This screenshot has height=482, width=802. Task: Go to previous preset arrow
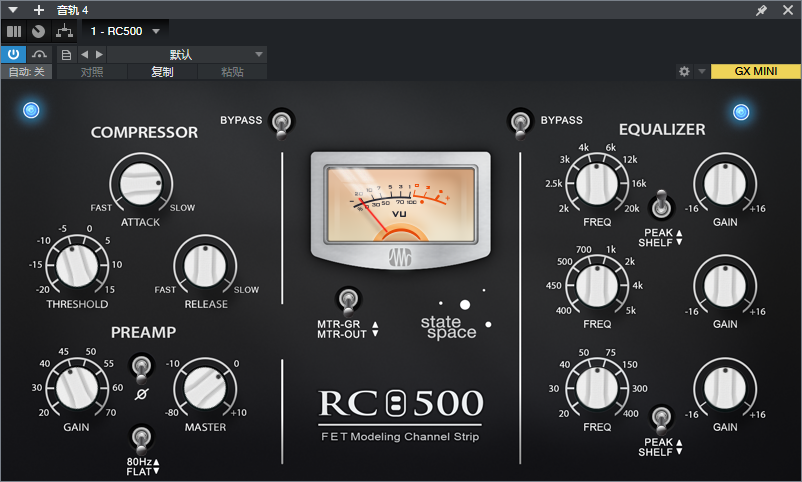[84, 54]
